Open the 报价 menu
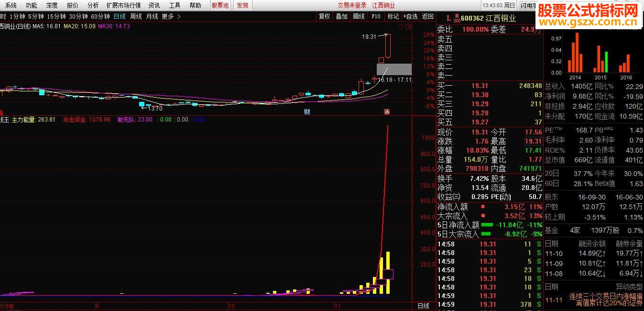644x311 pixels. [73, 5]
